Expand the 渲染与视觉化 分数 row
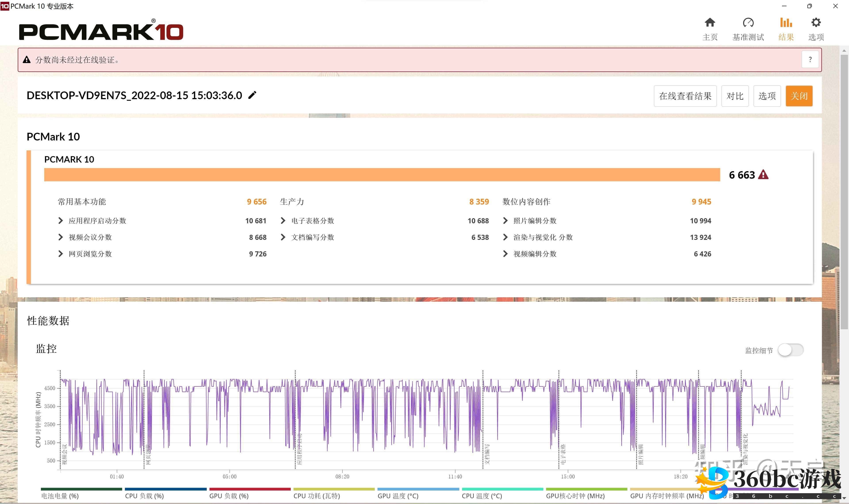 pos(505,237)
